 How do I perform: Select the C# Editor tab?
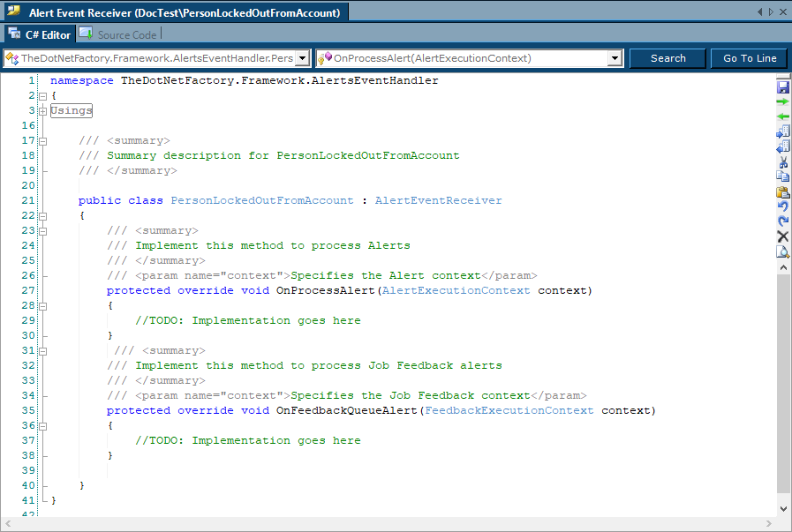point(49,34)
